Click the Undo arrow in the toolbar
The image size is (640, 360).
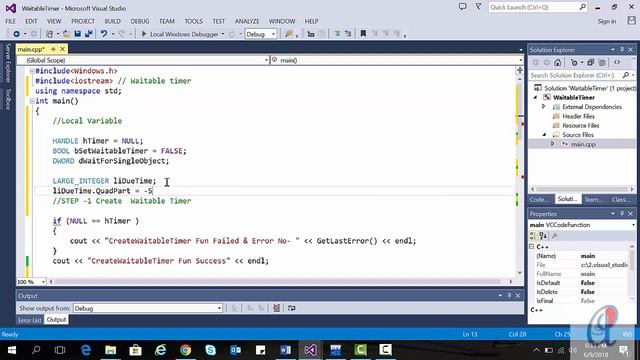(x=104, y=34)
